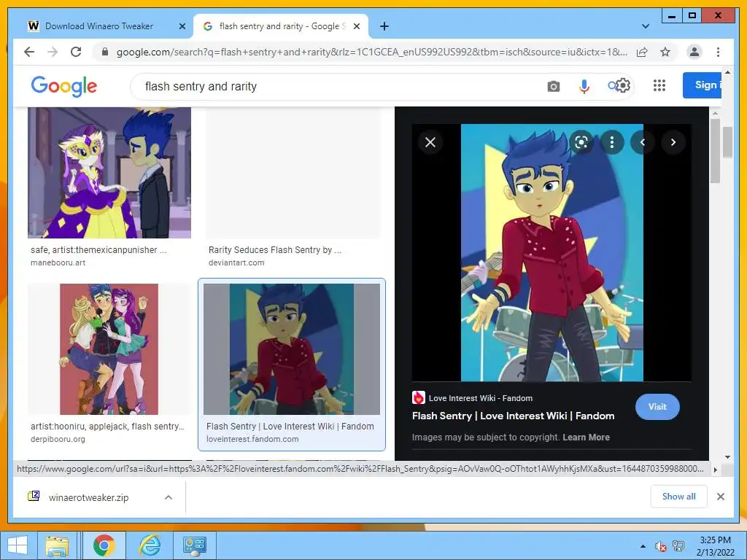Image resolution: width=747 pixels, height=560 pixels.
Task: Reload the current page
Action: 76,52
